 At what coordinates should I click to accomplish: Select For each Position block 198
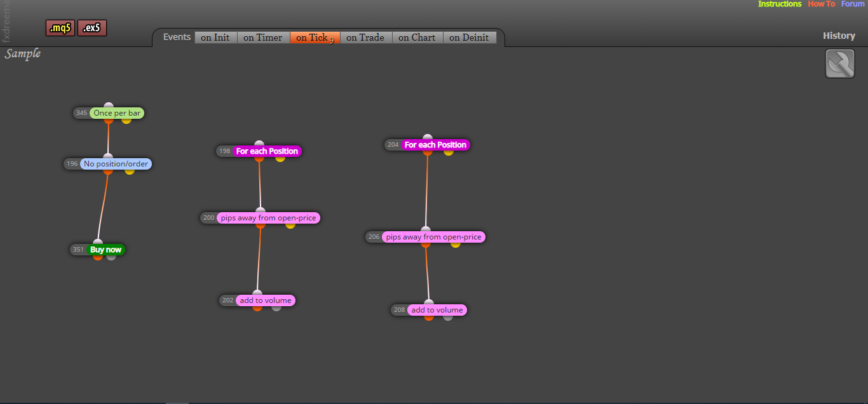click(x=267, y=151)
